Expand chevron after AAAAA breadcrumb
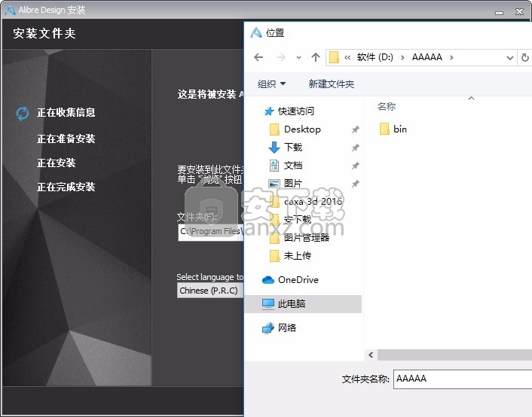 tap(451, 58)
